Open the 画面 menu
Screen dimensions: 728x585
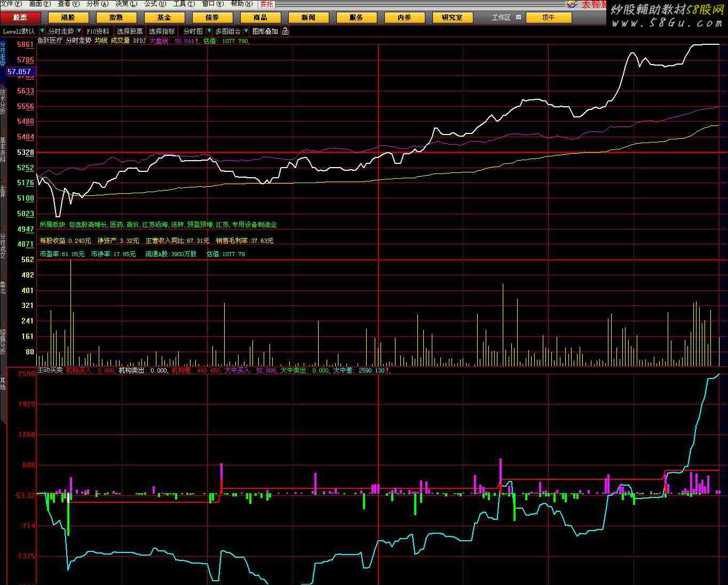pos(40,3)
